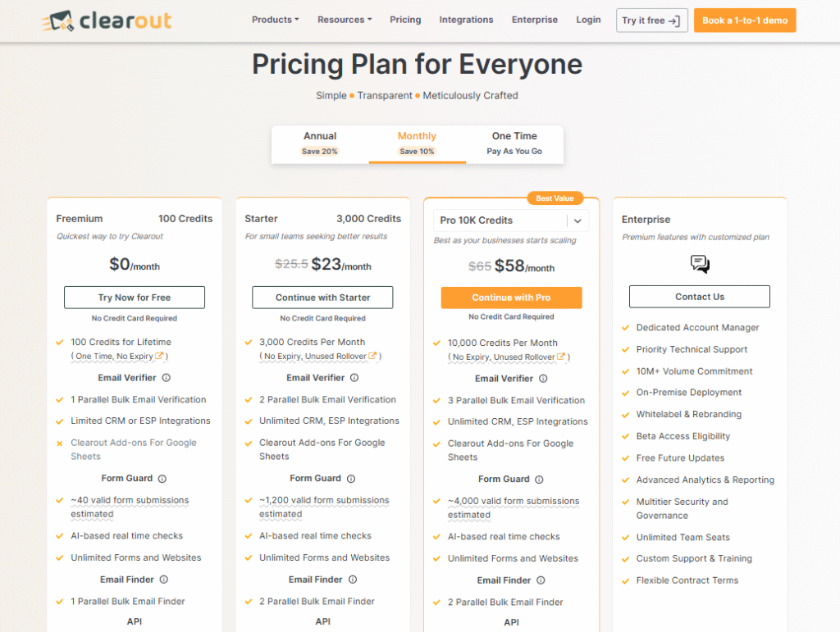Click the Email Verifier info icon in Starter plan
The image size is (840, 632).
(354, 378)
